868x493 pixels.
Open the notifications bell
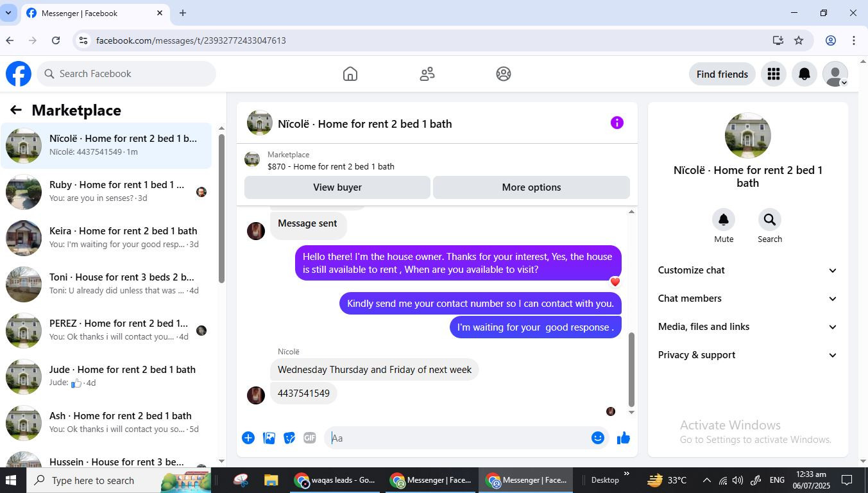(x=804, y=74)
